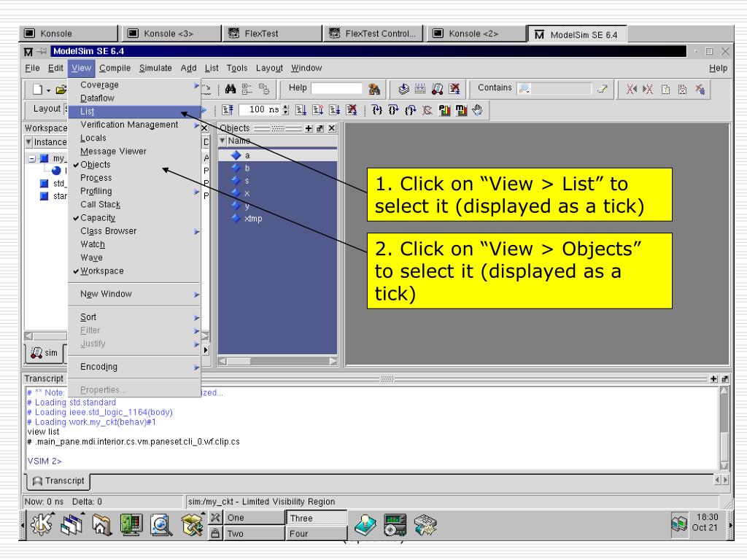Viewport: 747px width, 560px height.
Task: Open the Name column dropdown in Objects
Action: 222,141
